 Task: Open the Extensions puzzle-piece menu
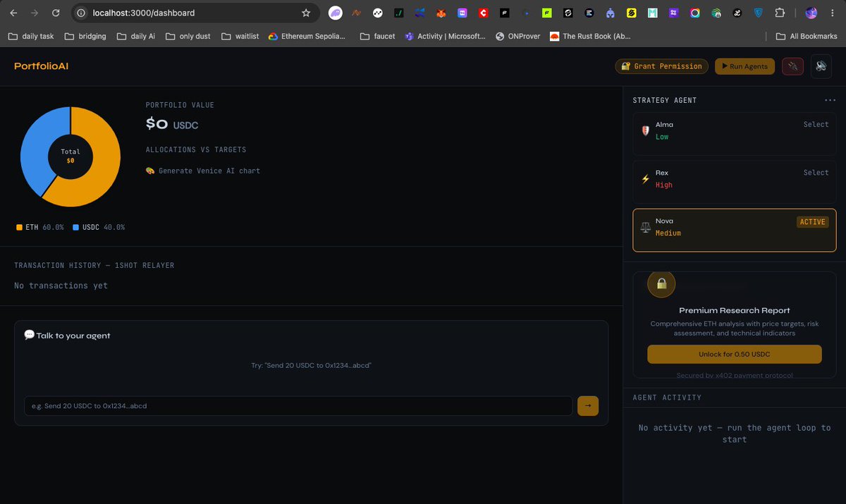click(779, 13)
